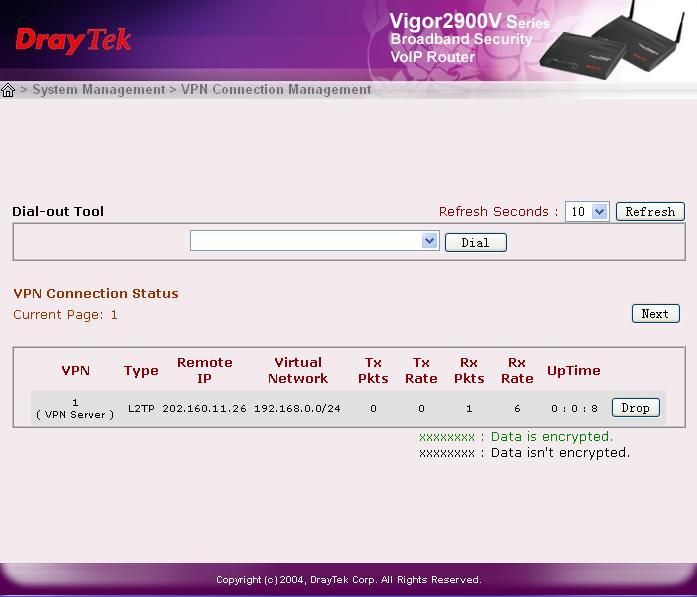Click the Dial-out Tool heading

pyautogui.click(x=58, y=211)
